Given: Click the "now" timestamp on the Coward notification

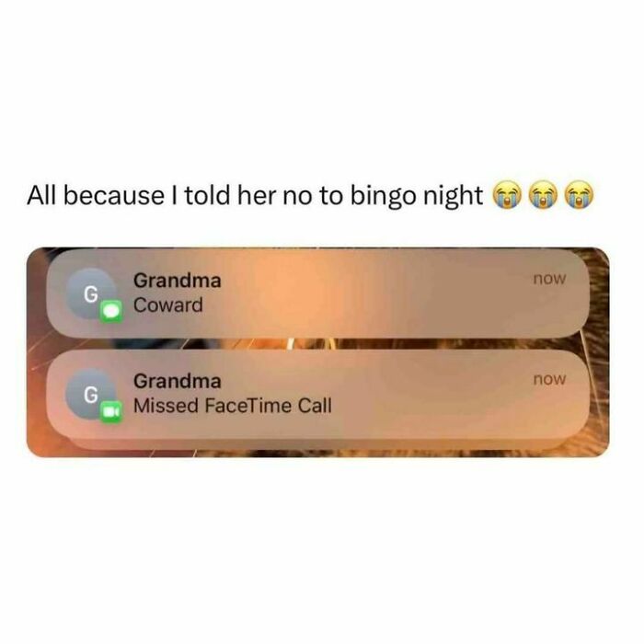Looking at the screenshot, I should coord(549,279).
